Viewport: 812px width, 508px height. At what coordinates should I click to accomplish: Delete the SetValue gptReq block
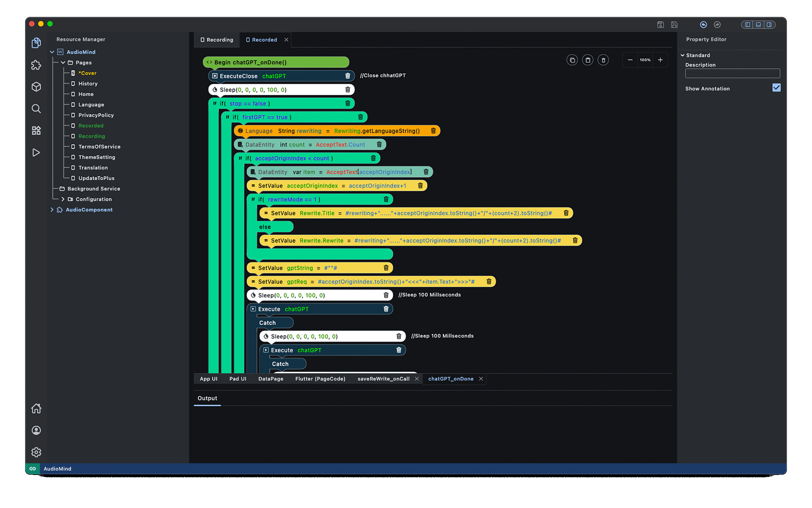(x=489, y=282)
